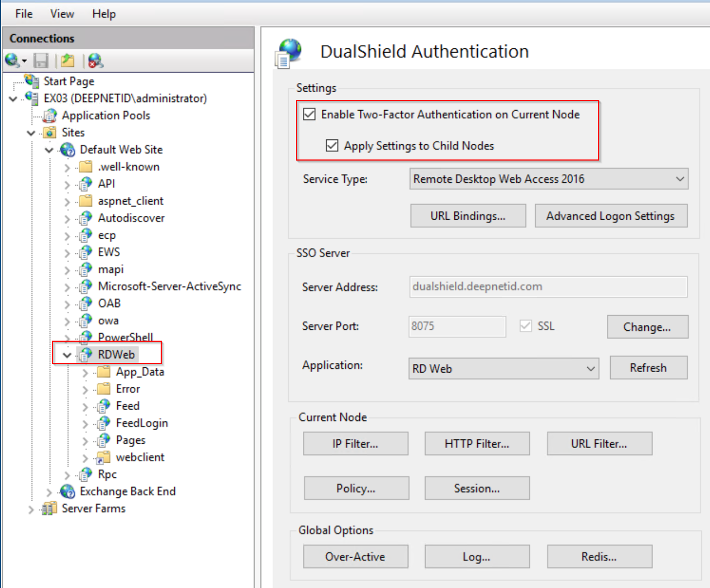The width and height of the screenshot is (710, 588).
Task: Select the owa node in the tree
Action: [x=108, y=321]
